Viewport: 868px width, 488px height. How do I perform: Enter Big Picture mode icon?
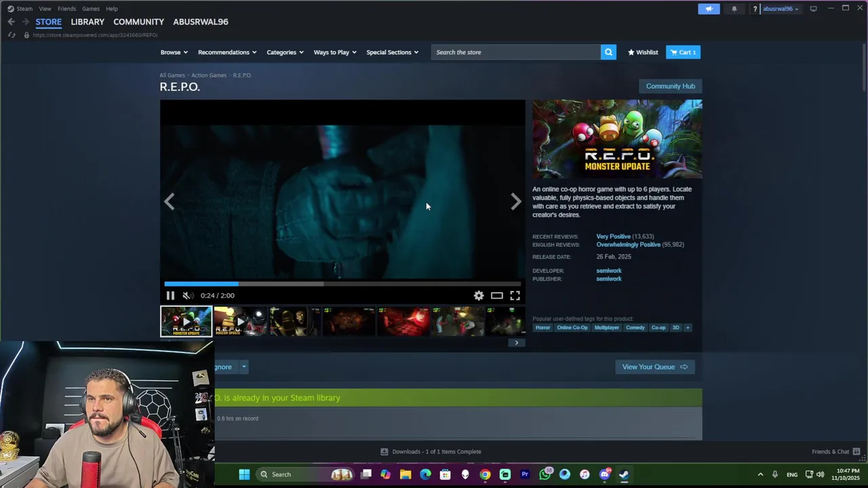813,9
